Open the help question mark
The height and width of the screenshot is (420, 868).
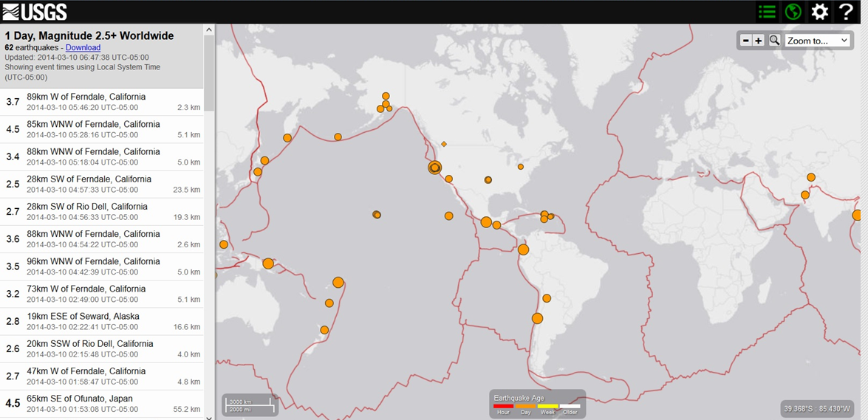(x=846, y=12)
